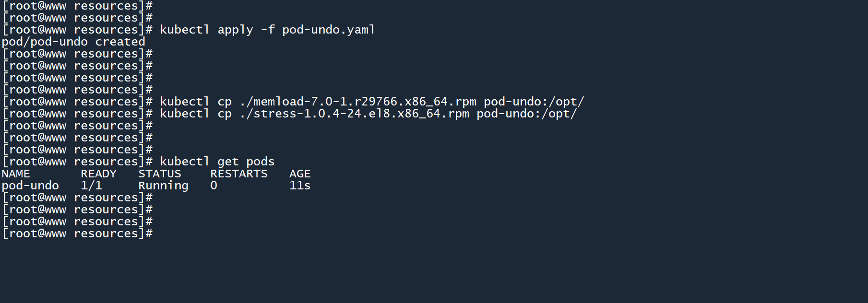
Task: Click the NAME column header
Action: [16, 174]
